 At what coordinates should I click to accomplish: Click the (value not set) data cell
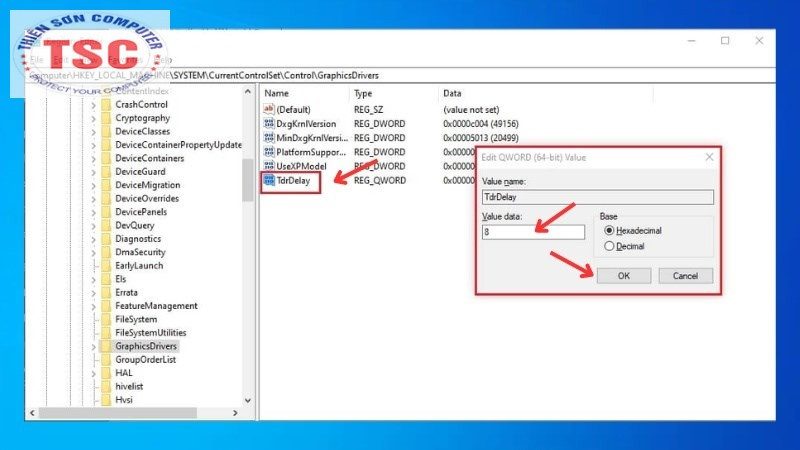(x=471, y=110)
